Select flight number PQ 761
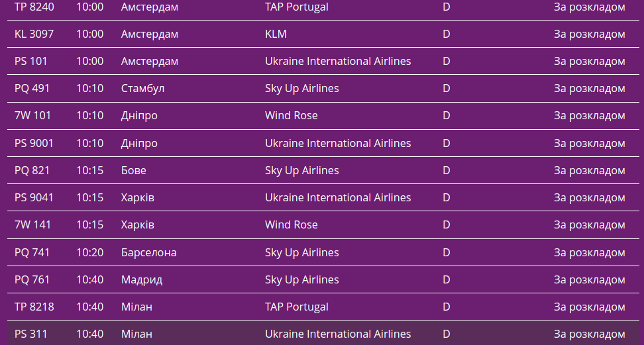The image size is (644, 345). (32, 279)
